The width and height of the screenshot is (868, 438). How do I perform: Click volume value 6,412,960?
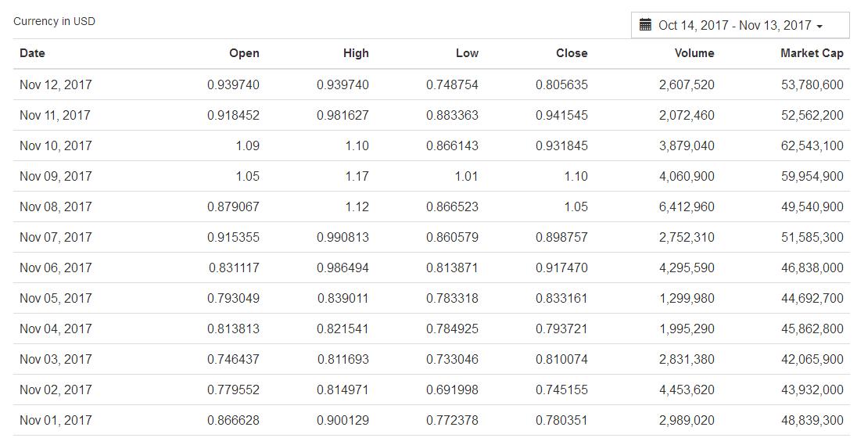tap(687, 206)
